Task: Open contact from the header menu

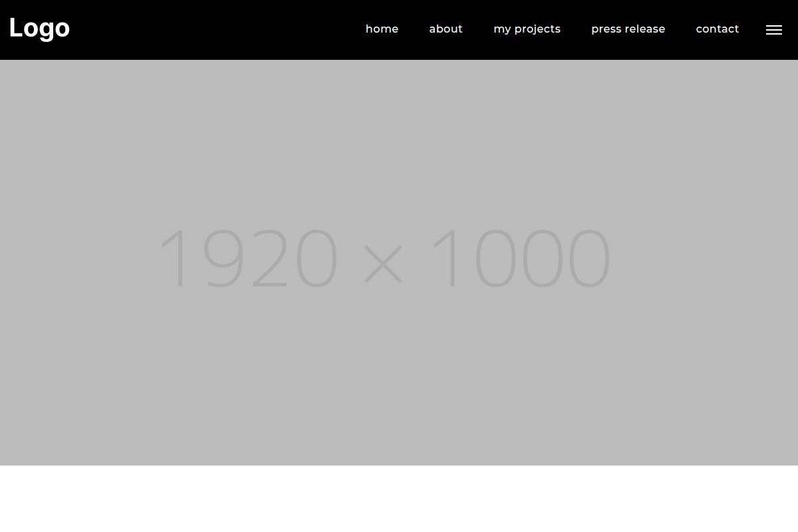Action: coord(717,29)
